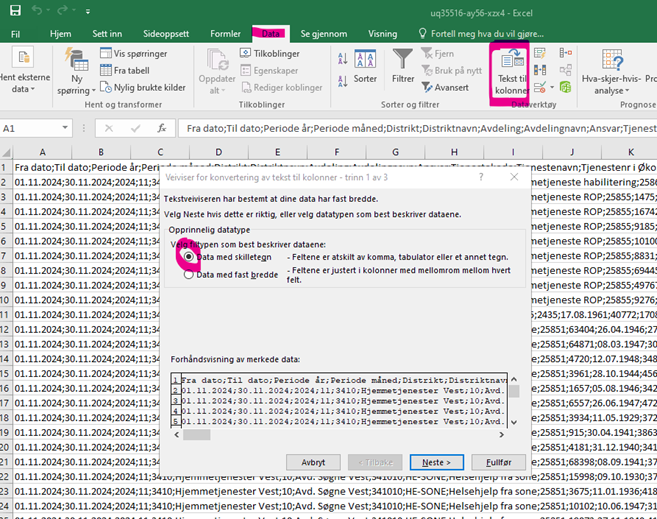This screenshot has height=519, width=657.
Task: Open the Name Box dropdown arrow
Action: 65,128
